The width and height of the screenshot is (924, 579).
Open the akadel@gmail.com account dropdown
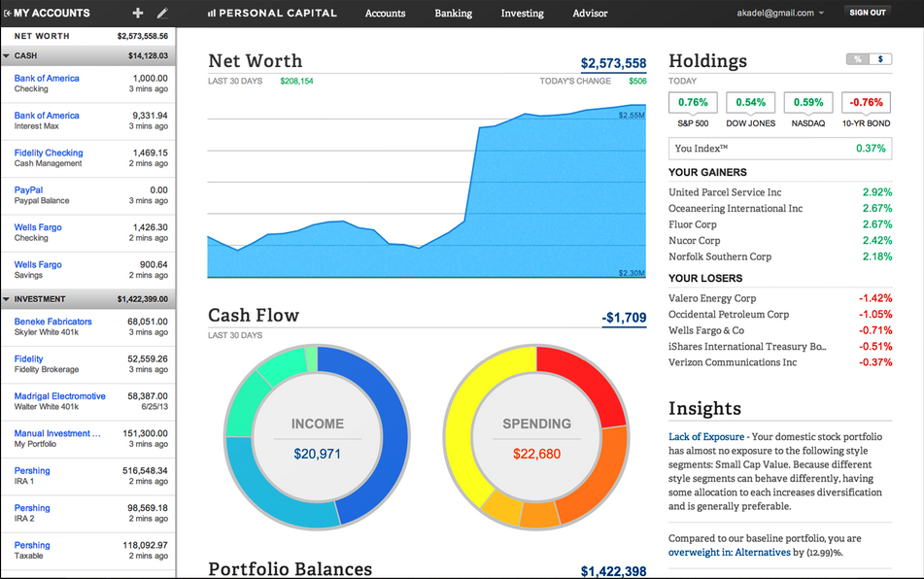tap(781, 14)
